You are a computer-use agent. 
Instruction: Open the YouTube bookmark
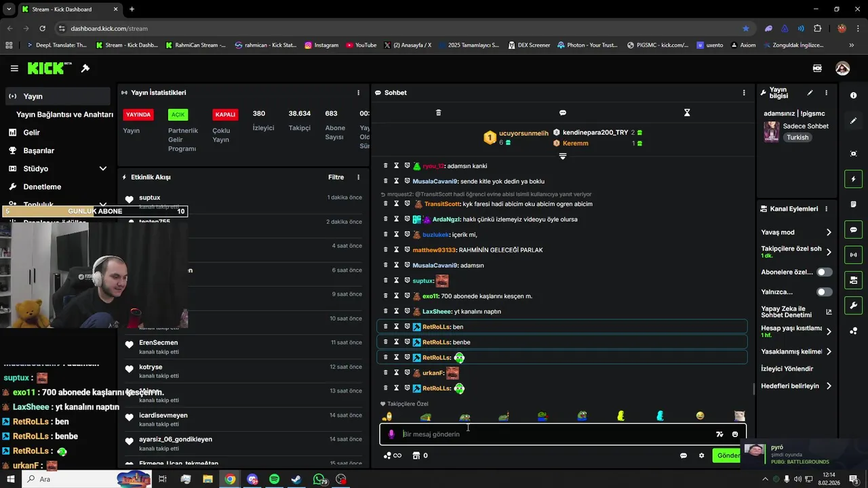(x=361, y=45)
